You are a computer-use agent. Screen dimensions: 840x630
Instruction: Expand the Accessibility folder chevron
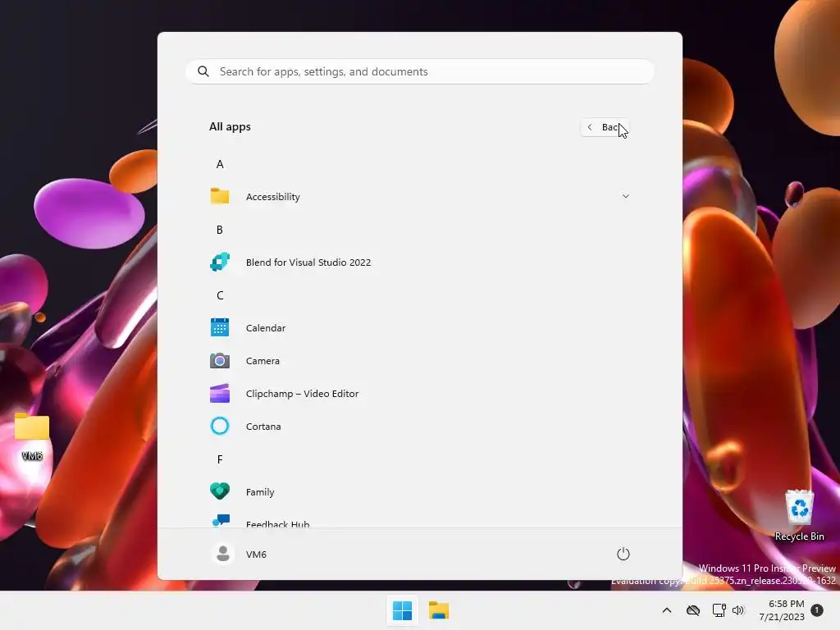625,196
